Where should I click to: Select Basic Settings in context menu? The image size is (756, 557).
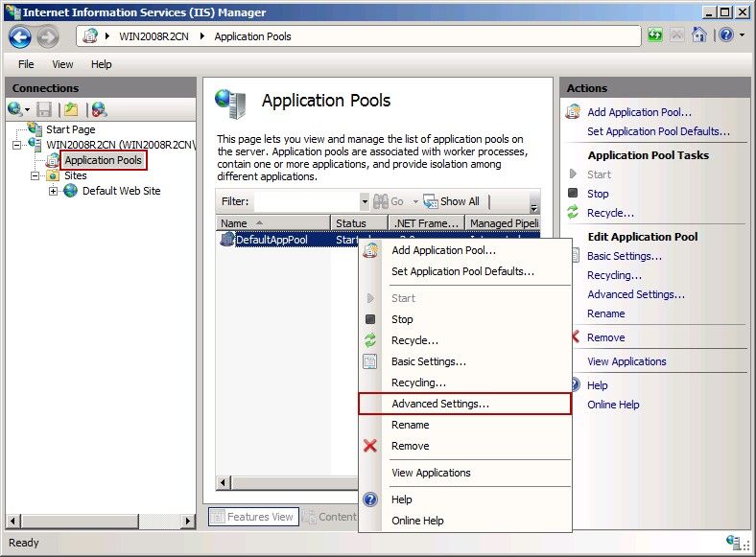(x=429, y=361)
